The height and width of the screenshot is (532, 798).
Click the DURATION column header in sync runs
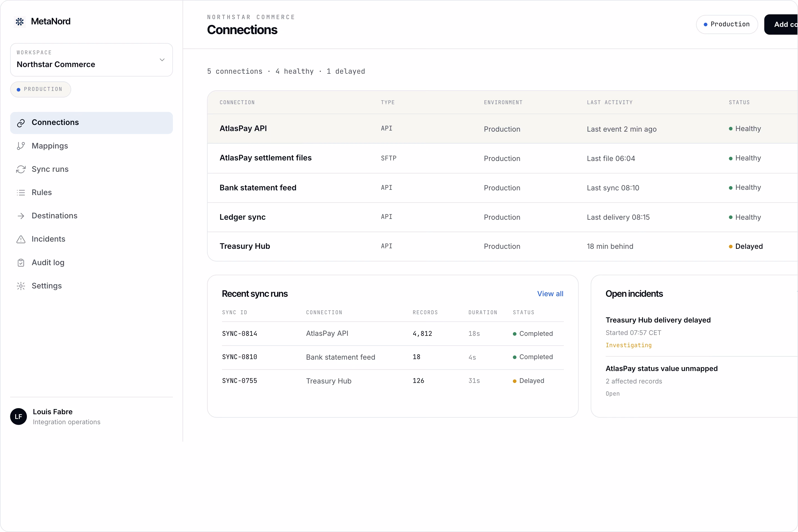pyautogui.click(x=482, y=313)
